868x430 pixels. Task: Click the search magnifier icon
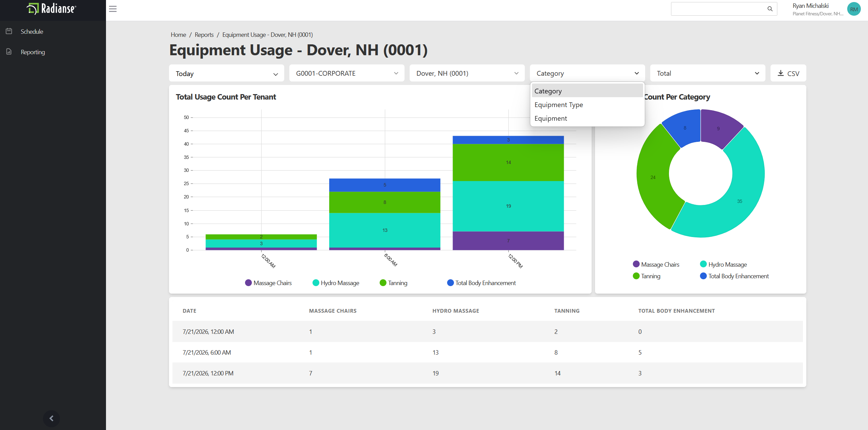pyautogui.click(x=770, y=9)
